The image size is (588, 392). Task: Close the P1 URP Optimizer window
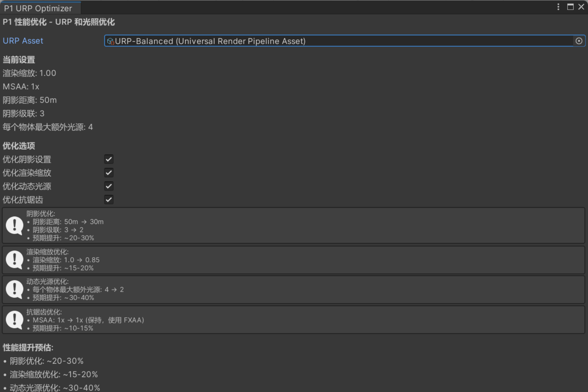click(581, 7)
